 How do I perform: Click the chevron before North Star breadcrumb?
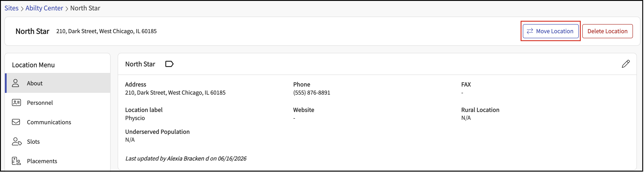tap(67, 8)
